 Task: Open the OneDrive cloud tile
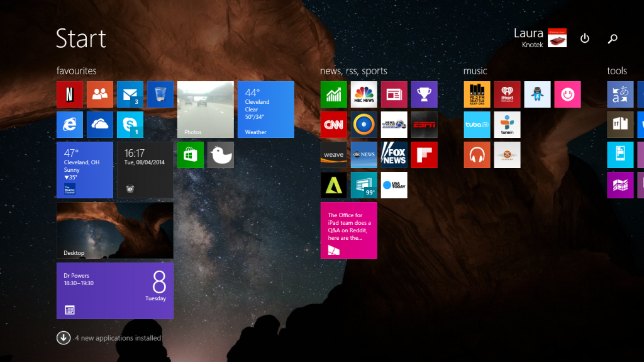100,125
